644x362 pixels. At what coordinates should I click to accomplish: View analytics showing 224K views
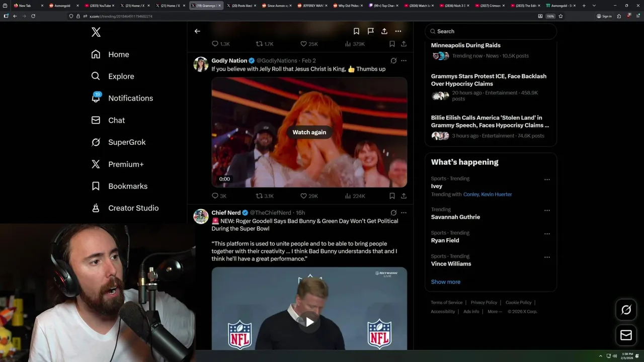355,196
